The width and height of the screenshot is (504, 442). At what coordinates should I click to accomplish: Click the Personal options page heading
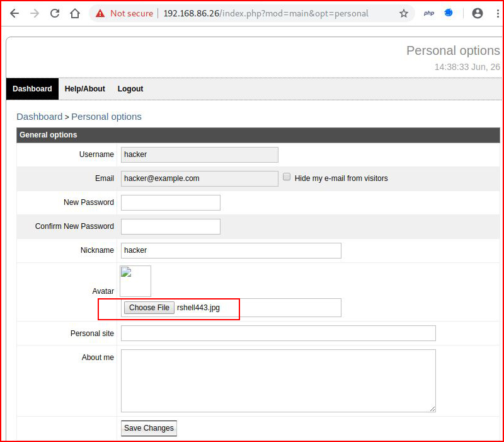pos(453,50)
